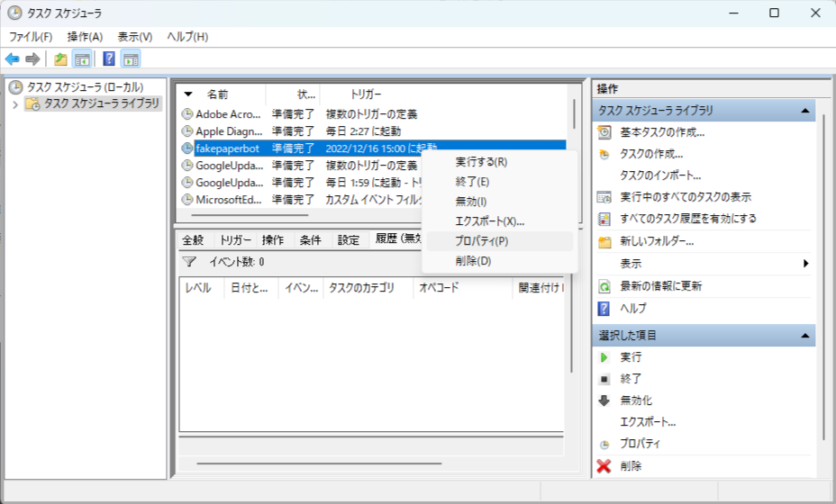Click the 終了 stop square icon

tap(604, 379)
